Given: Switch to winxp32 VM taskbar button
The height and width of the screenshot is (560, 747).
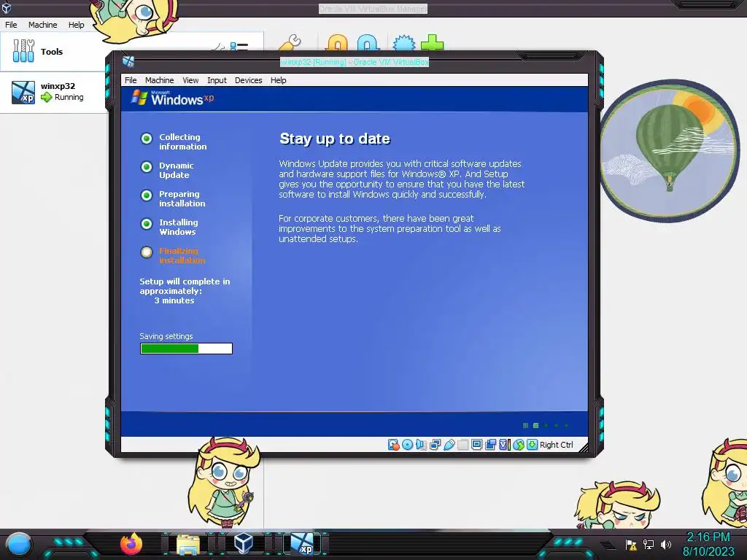Looking at the screenshot, I should coord(302,544).
